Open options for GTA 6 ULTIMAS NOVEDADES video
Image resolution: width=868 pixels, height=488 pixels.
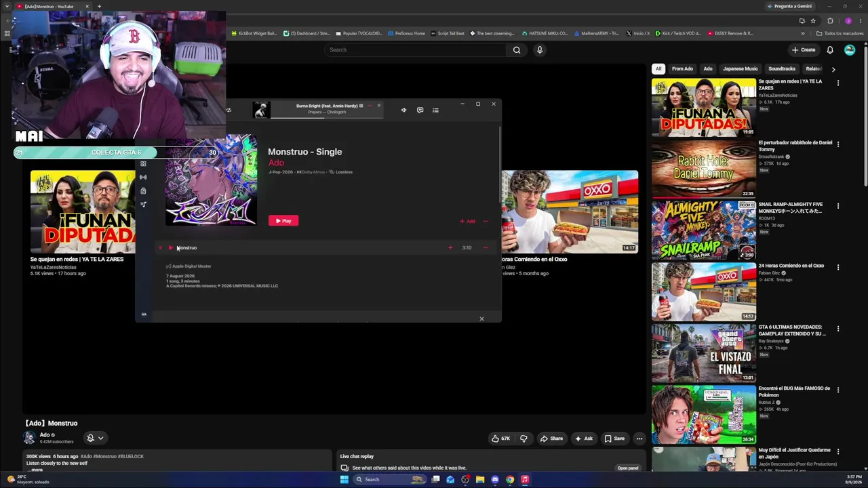point(838,329)
